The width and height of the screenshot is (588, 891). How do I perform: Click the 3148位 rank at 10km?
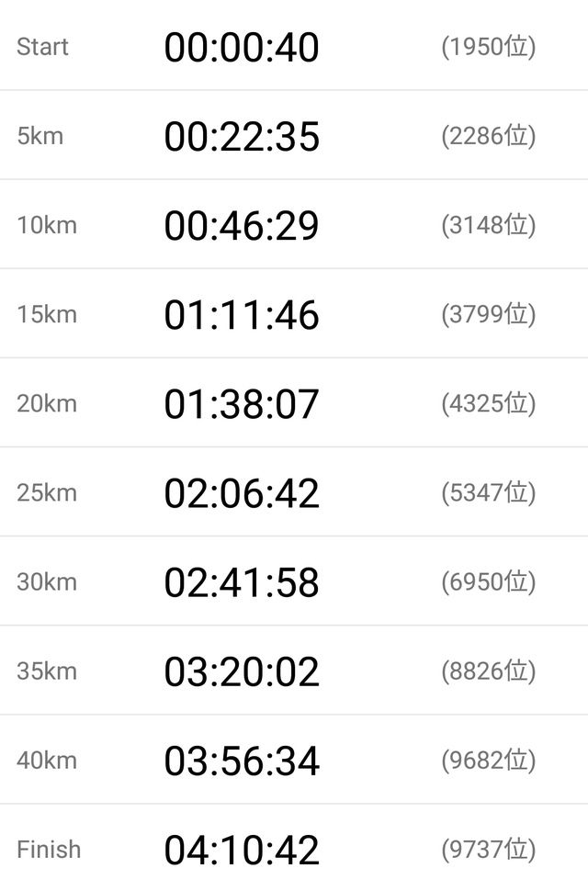point(489,226)
